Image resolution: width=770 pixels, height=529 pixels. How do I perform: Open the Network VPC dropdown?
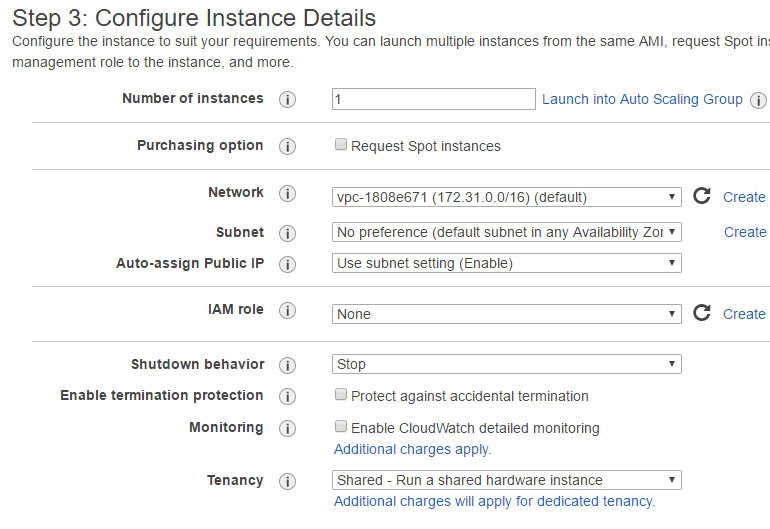[506, 197]
